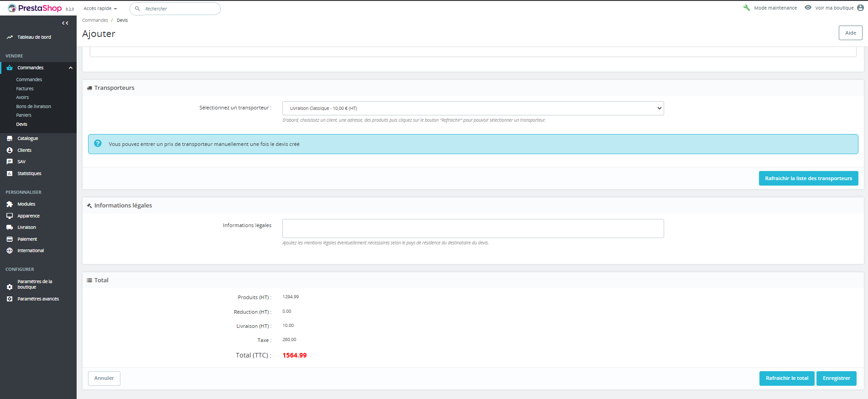Screen dimensions: 868x399
Task: Click the International globe icon
Action: click(10, 251)
